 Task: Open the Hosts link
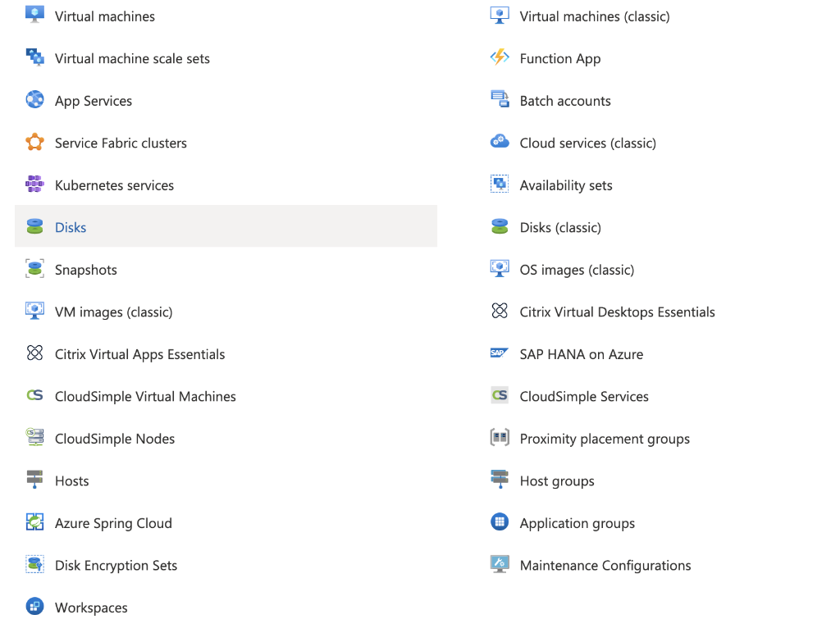(x=72, y=481)
